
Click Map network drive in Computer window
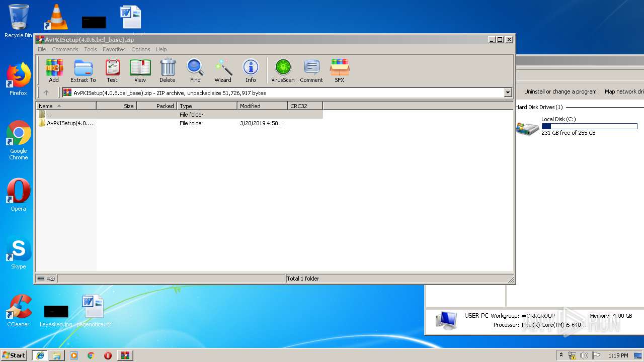(624, 92)
